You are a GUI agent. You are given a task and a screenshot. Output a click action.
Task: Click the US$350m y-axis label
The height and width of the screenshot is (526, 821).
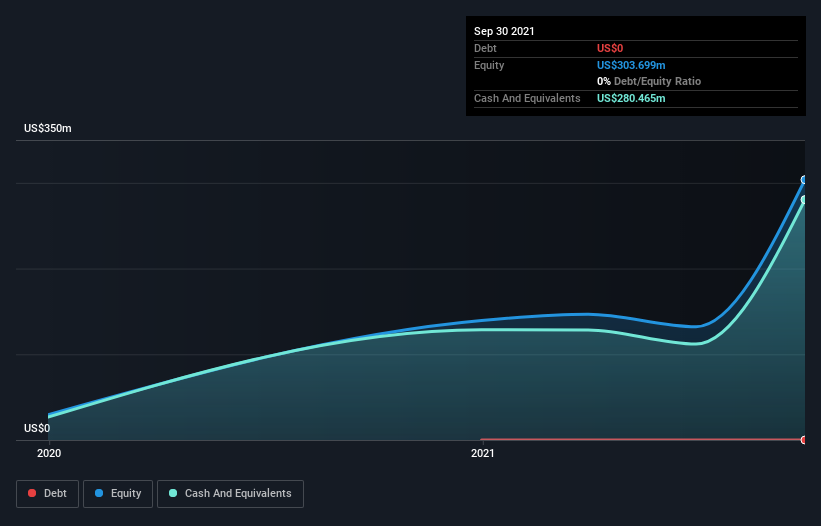[48, 128]
